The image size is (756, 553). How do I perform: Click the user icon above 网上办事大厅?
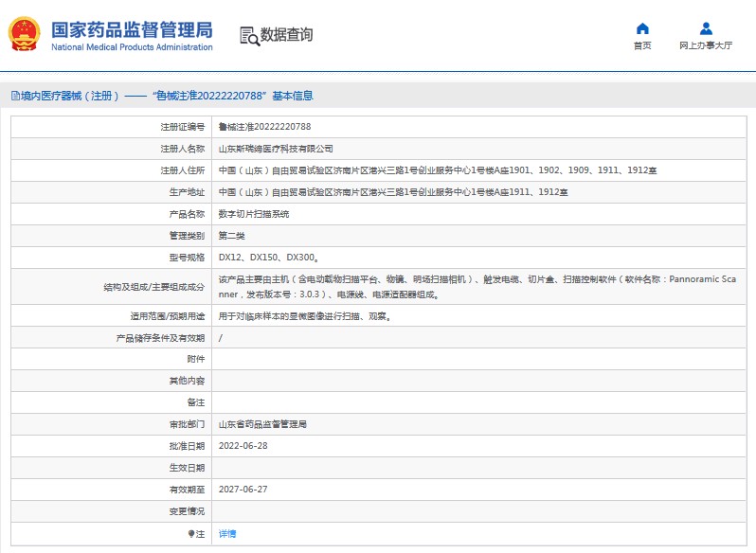705,28
